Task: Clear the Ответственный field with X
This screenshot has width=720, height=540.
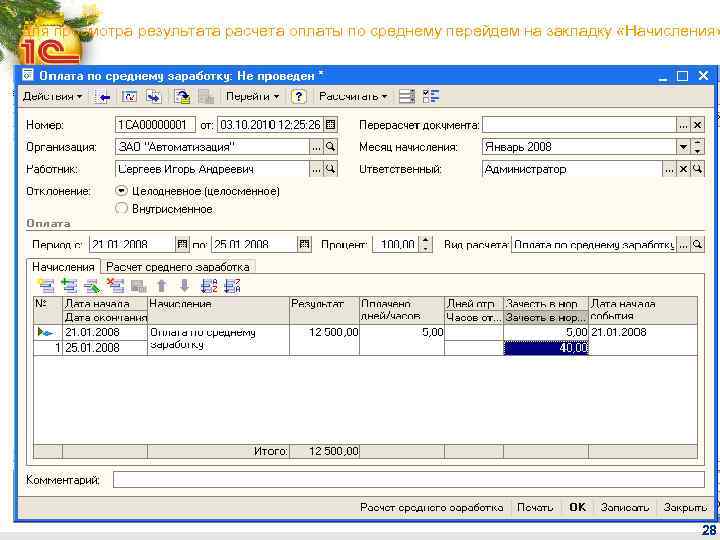Action: click(683, 169)
